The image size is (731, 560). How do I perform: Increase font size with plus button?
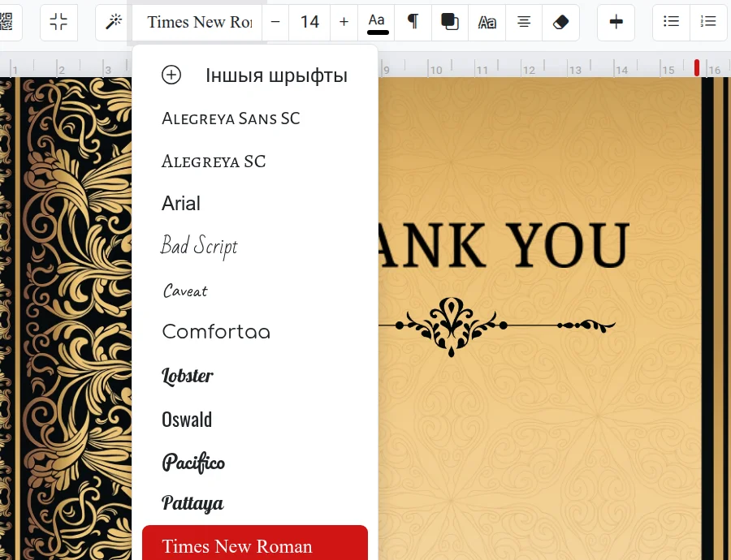[344, 22]
